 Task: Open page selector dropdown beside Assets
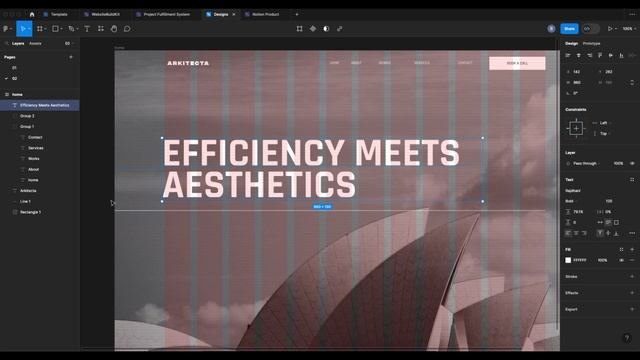(x=69, y=43)
